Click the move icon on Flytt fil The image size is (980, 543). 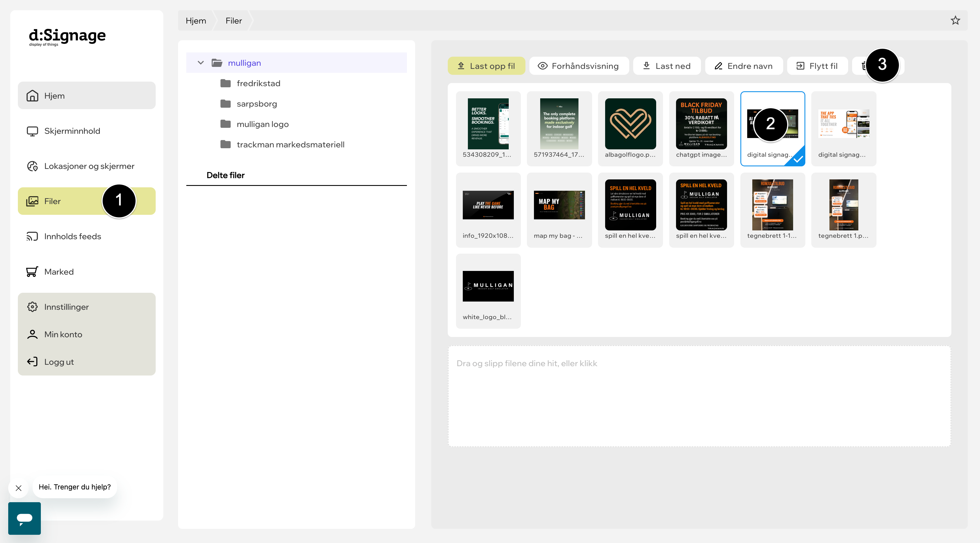[x=801, y=66]
